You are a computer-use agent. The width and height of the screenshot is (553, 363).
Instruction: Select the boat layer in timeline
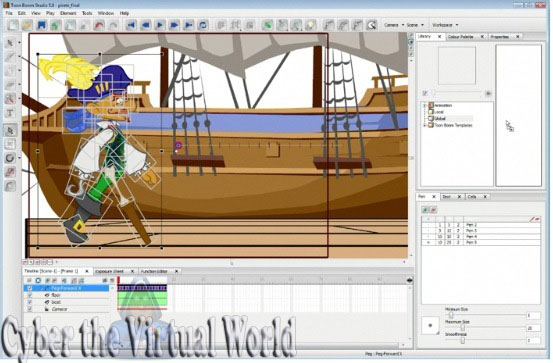66,302
